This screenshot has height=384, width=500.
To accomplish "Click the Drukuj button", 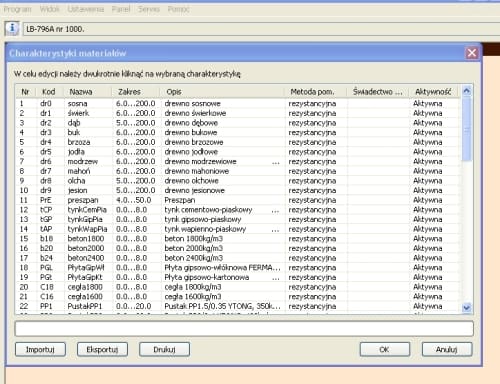I will 164,349.
